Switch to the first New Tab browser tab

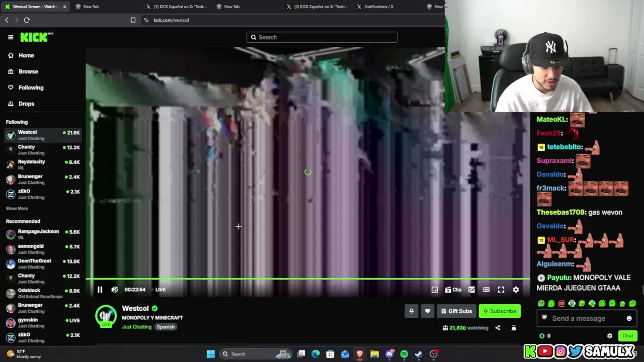coord(91,7)
